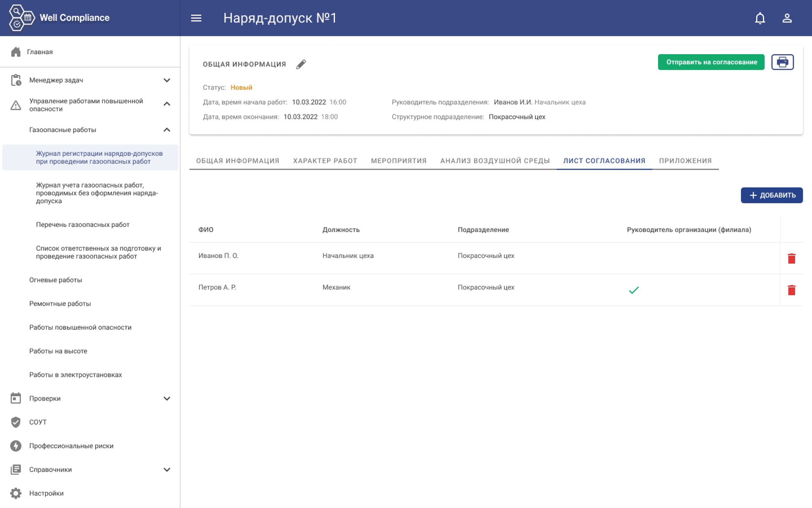
Task: Open Настройки gear icon in sidebar
Action: 16,493
